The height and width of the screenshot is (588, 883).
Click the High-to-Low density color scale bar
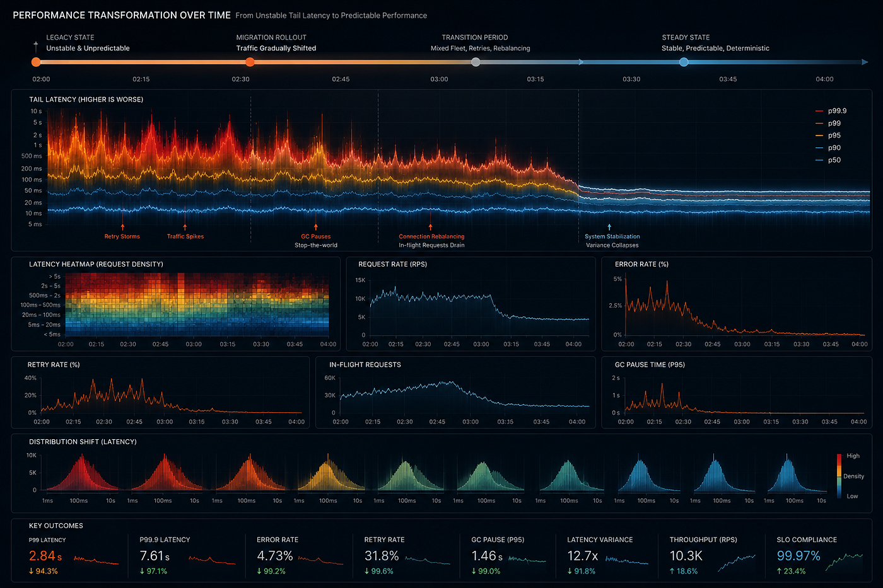click(839, 476)
